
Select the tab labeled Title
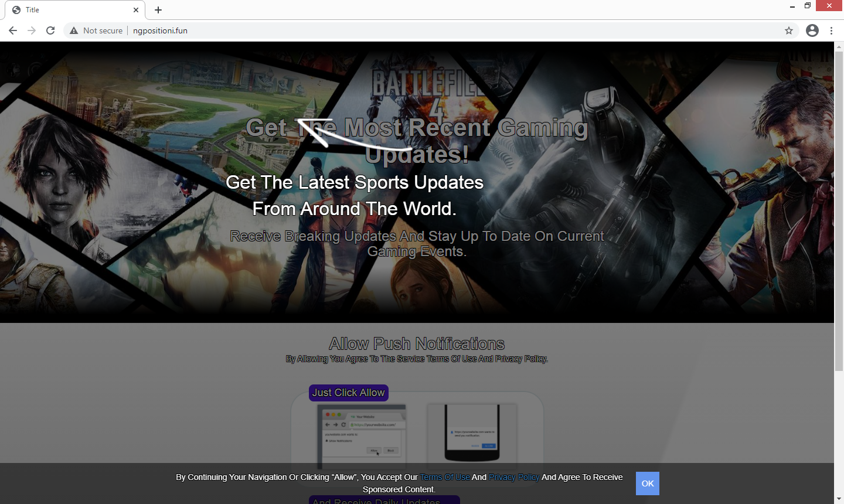75,10
